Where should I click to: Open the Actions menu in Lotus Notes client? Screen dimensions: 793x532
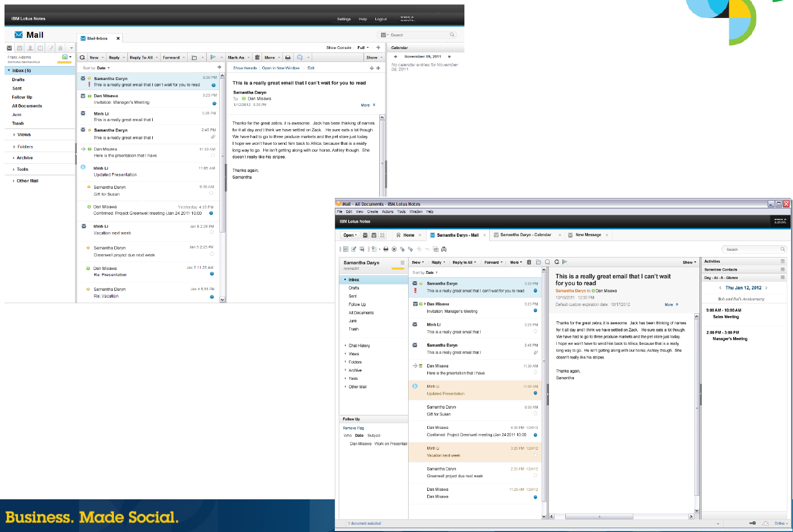(x=388, y=212)
